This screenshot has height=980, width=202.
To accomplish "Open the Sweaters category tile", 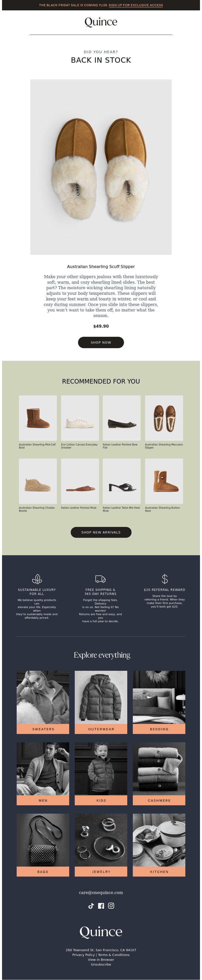I will (43, 702).
